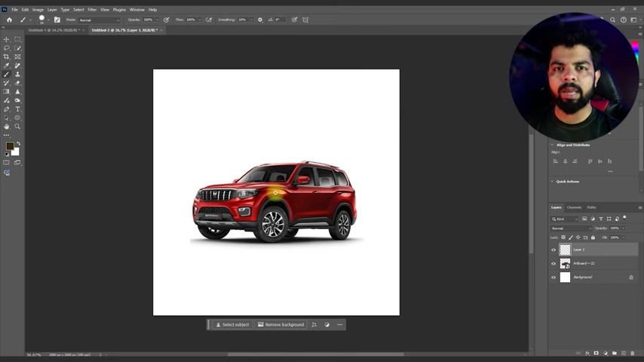644x362 pixels.
Task: Open the brush settings panel icon
Action: [x=57, y=20]
